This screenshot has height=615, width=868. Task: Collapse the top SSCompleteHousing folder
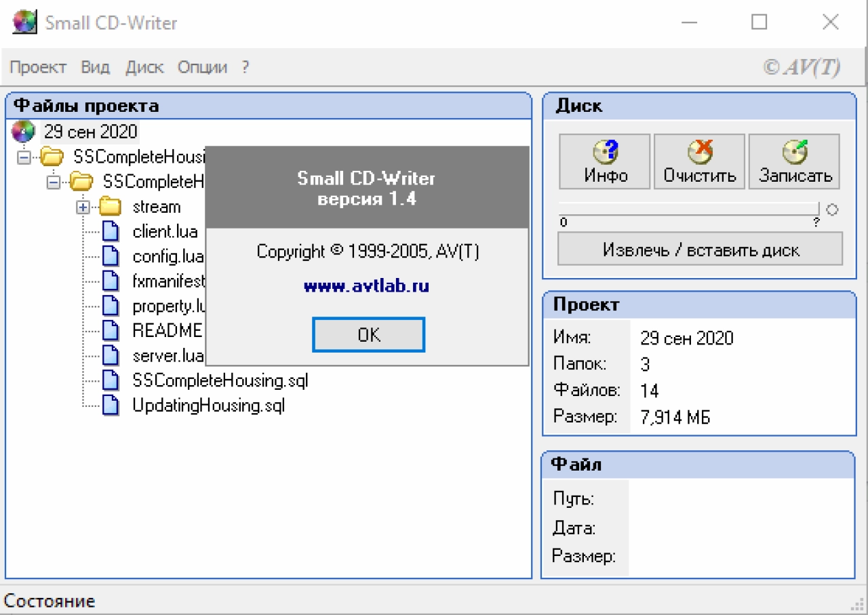24,157
